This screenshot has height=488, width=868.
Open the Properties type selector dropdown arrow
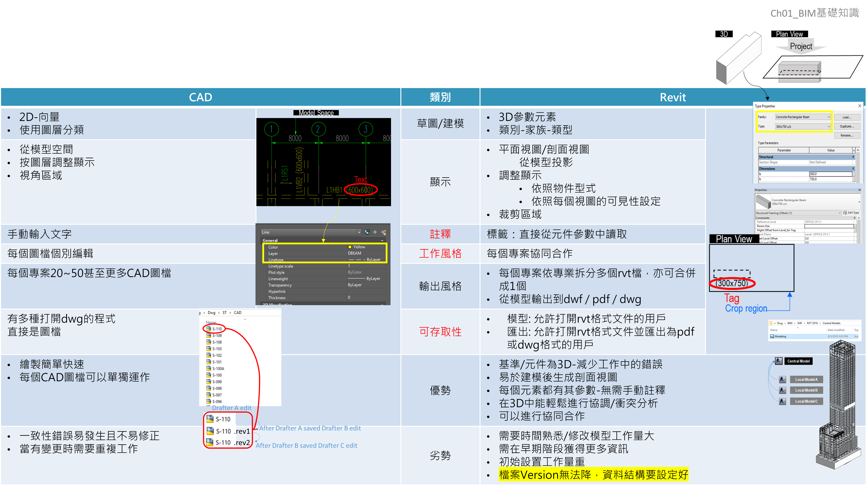(860, 202)
